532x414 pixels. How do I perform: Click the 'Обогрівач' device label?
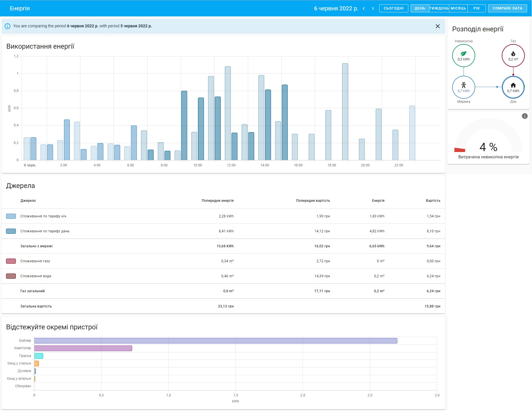[23, 386]
